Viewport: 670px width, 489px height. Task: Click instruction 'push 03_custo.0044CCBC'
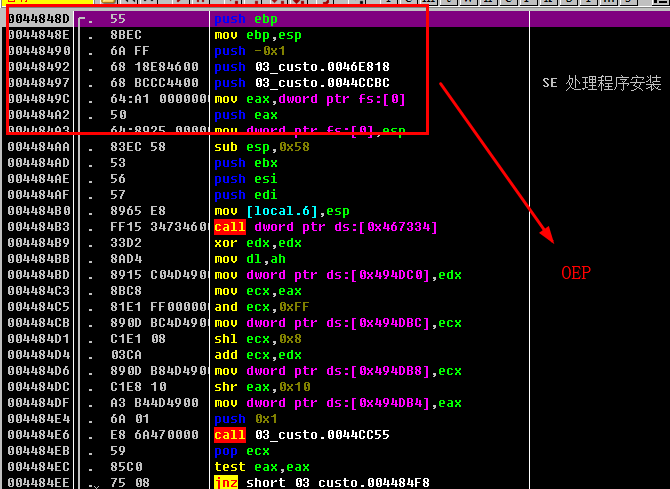click(302, 83)
